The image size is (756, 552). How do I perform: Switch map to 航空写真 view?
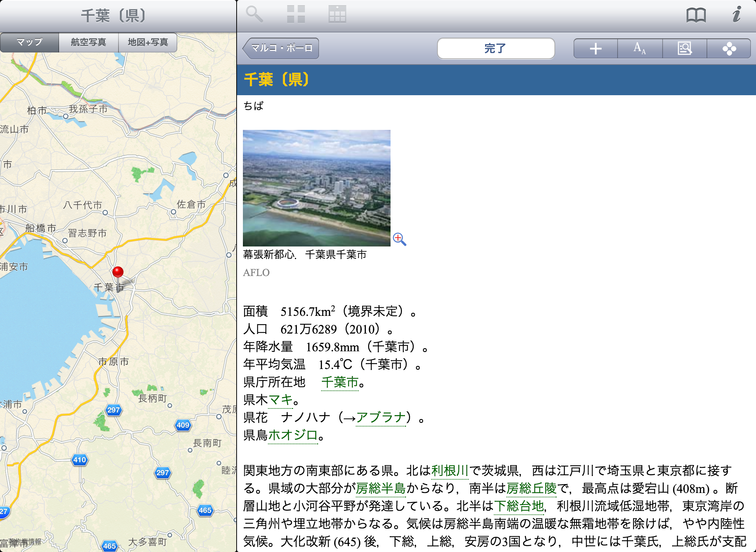(x=89, y=42)
